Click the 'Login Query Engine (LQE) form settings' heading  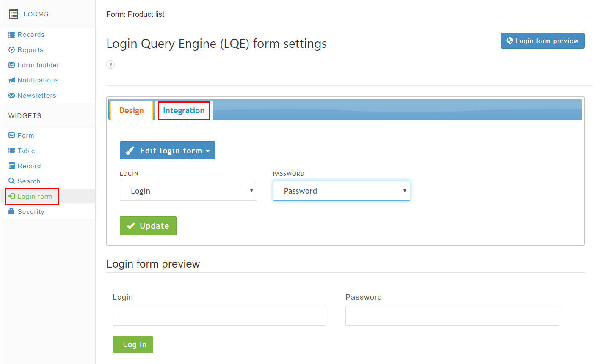217,44
